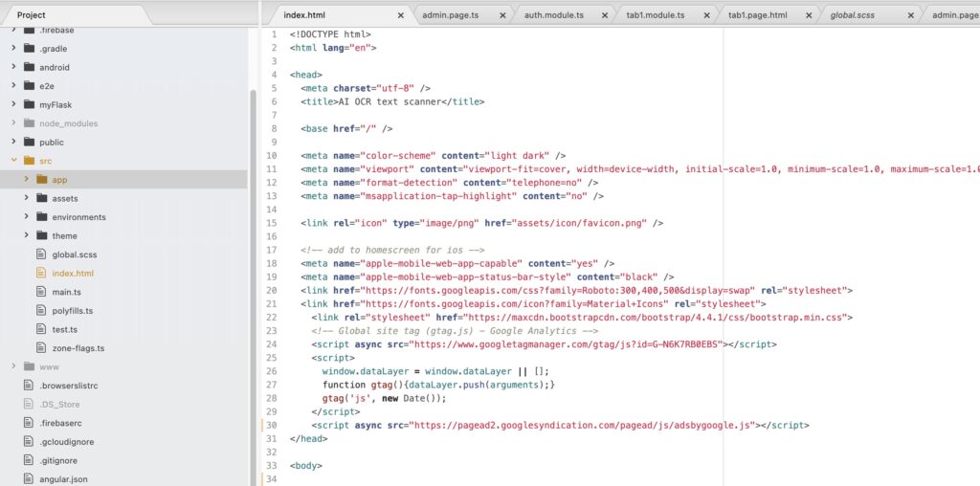Expand the app folder chevron
Viewport: 980px width, 486px height.
[26, 179]
